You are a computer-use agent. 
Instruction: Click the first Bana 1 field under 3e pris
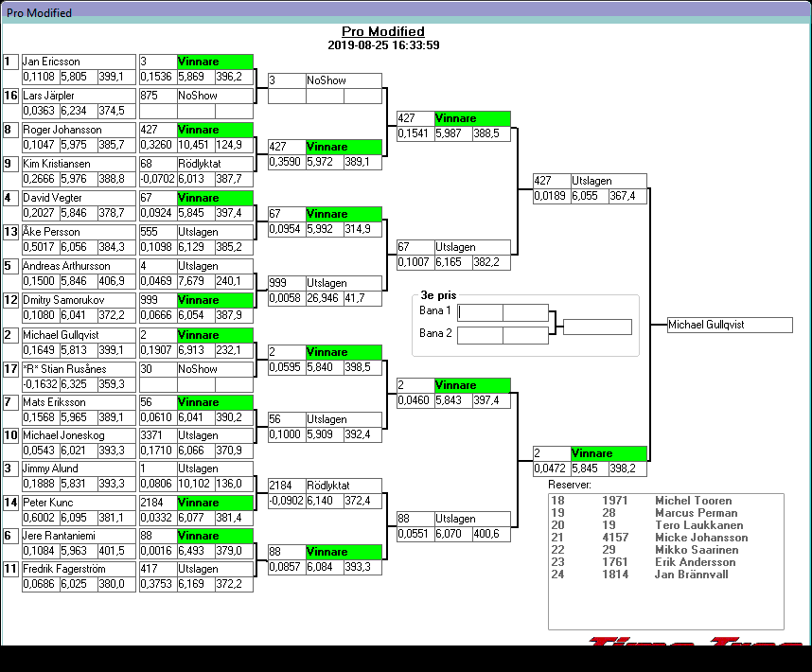click(480, 311)
